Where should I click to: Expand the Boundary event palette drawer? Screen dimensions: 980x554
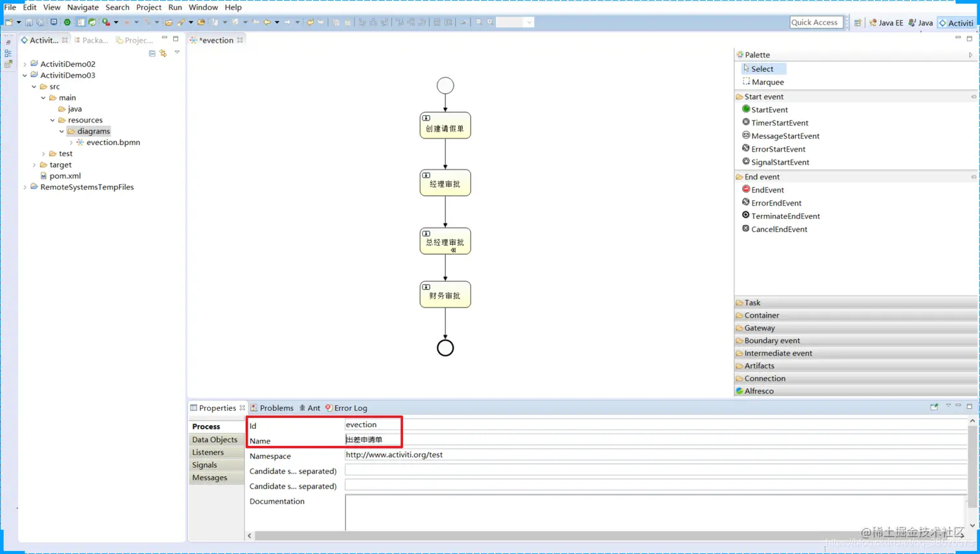click(x=856, y=340)
